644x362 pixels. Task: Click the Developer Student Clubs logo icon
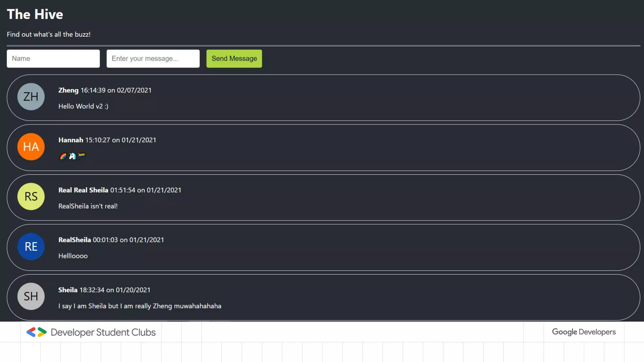(x=36, y=332)
